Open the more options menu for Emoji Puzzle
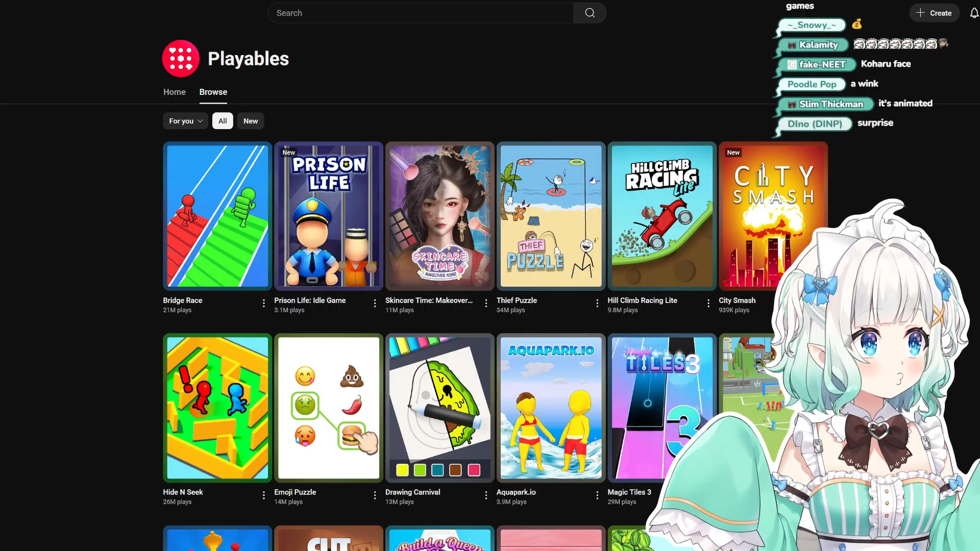This screenshot has height=551, width=980. (375, 495)
